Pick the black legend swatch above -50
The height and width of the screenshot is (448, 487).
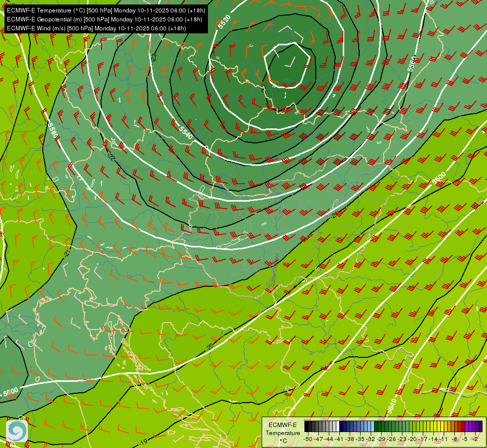point(306,426)
